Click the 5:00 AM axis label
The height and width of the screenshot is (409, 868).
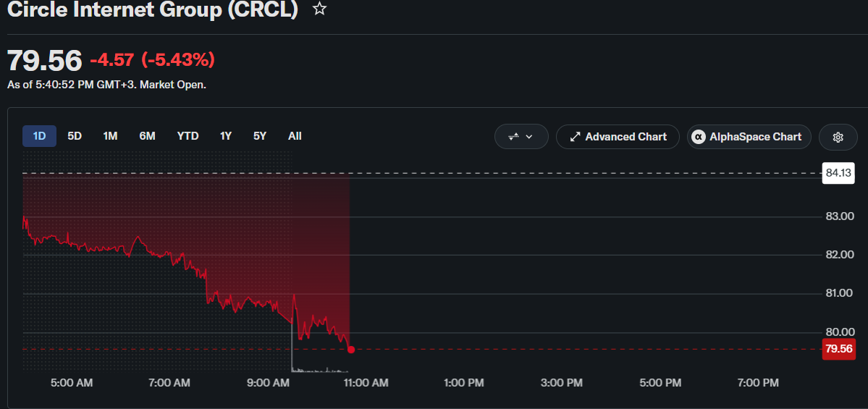click(72, 382)
